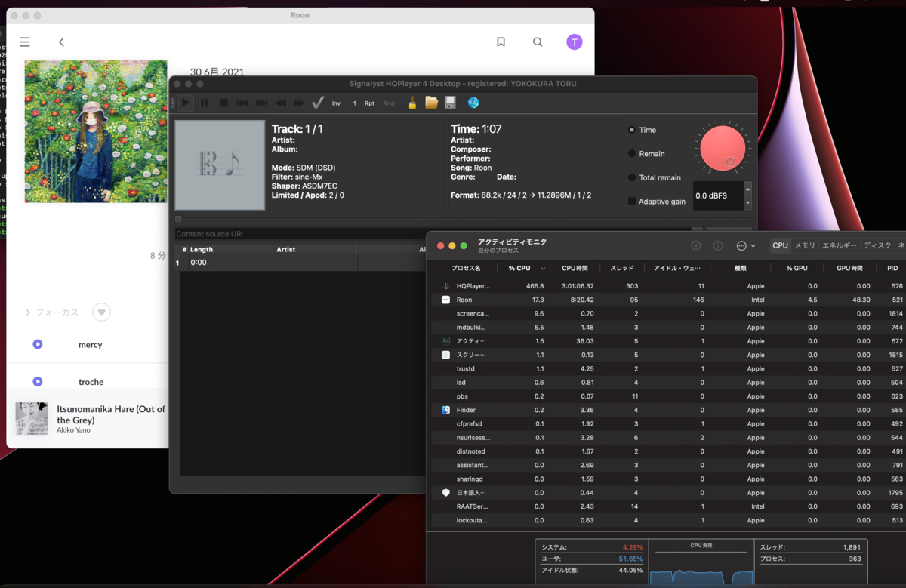Click the checkmark icon in HQPlayer toolbar
The image size is (906, 588).
[318, 103]
